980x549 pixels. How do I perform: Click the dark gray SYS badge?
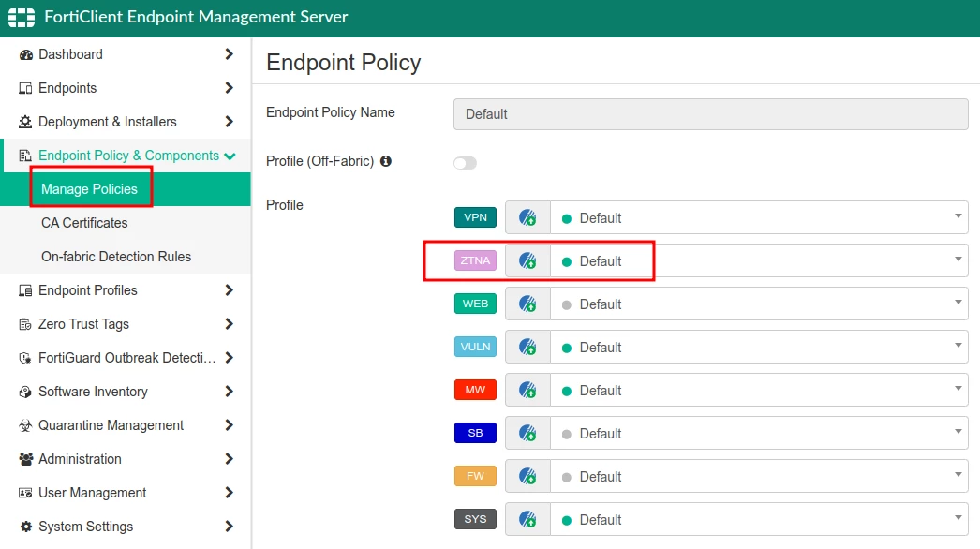pos(476,520)
